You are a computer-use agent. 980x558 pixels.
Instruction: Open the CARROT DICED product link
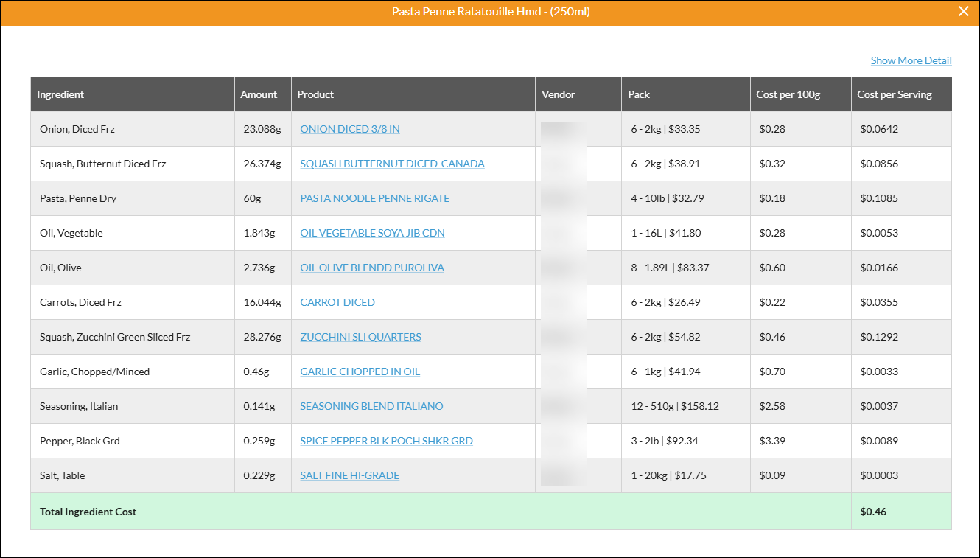(337, 301)
